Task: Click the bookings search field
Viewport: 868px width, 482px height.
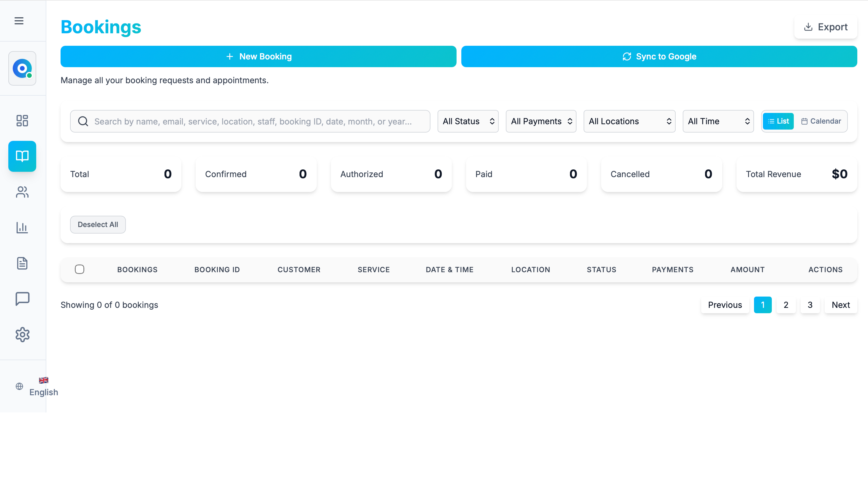Action: coord(253,122)
